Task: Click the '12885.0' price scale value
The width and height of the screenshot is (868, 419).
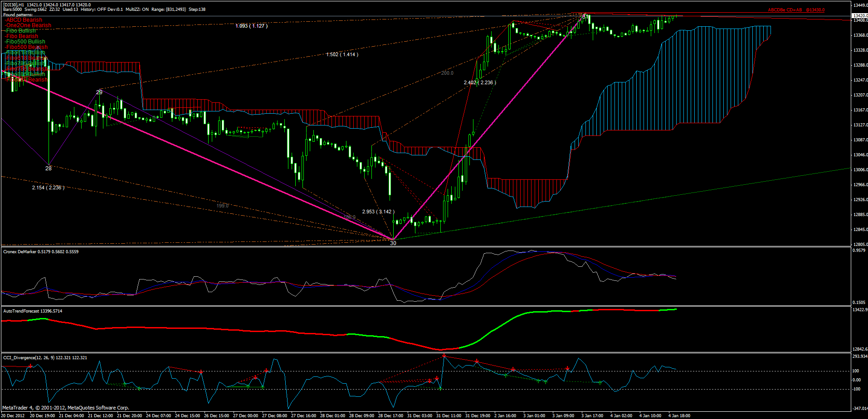Action: click(860, 215)
